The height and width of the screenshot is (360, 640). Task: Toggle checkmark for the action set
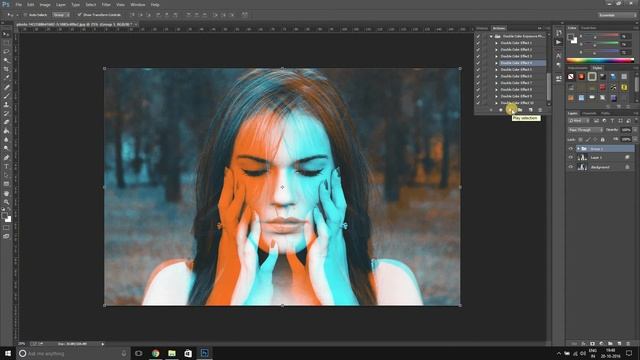[x=478, y=36]
